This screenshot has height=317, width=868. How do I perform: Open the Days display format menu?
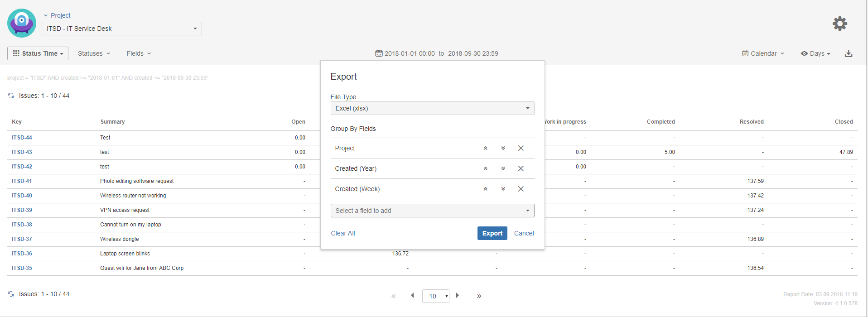coord(815,53)
